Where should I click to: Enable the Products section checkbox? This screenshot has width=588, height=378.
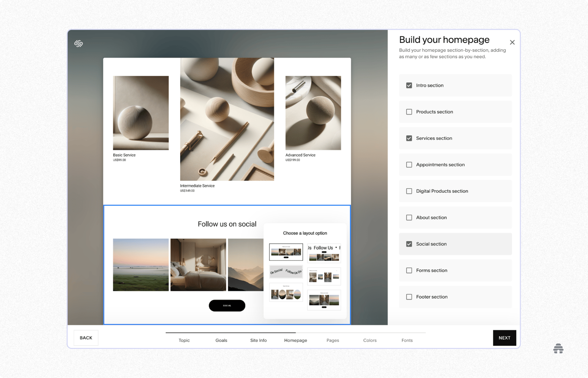pos(409,112)
